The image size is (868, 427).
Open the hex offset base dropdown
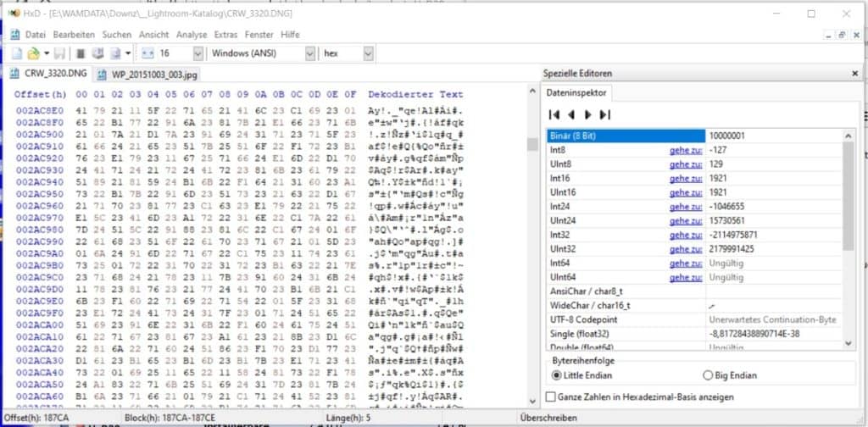click(x=369, y=53)
